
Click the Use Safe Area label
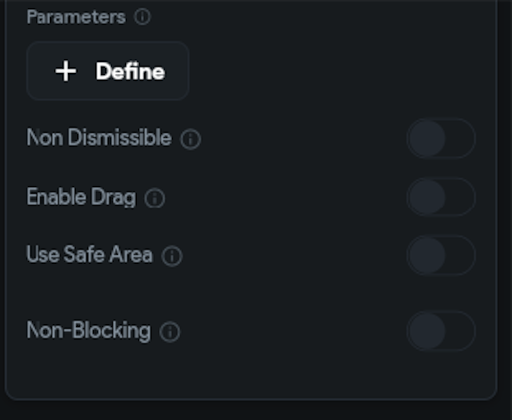click(89, 255)
